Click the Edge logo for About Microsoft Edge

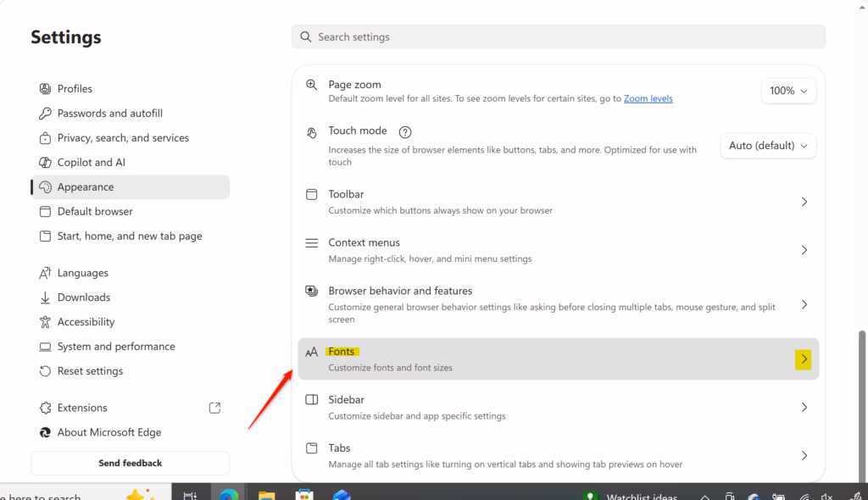tap(45, 432)
